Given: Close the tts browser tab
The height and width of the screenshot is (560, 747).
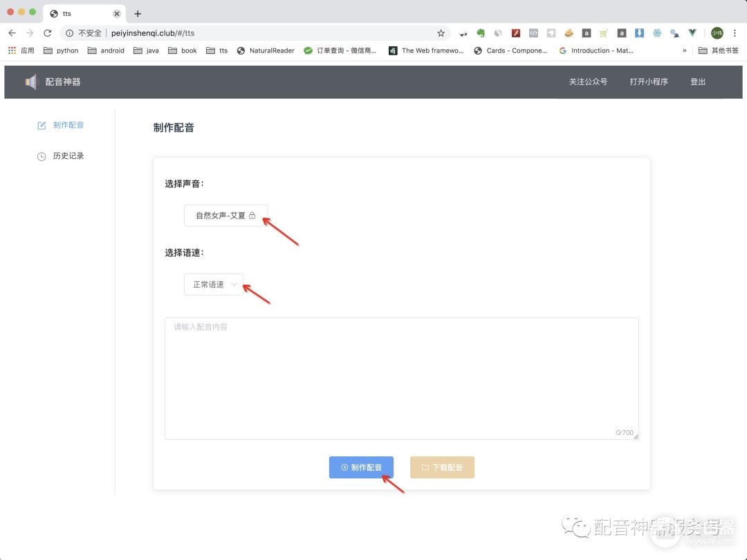Looking at the screenshot, I should click(117, 14).
